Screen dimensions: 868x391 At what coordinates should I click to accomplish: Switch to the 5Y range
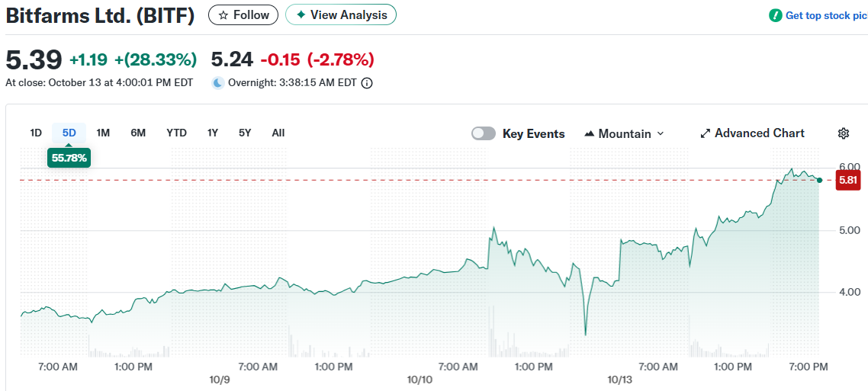tap(245, 133)
